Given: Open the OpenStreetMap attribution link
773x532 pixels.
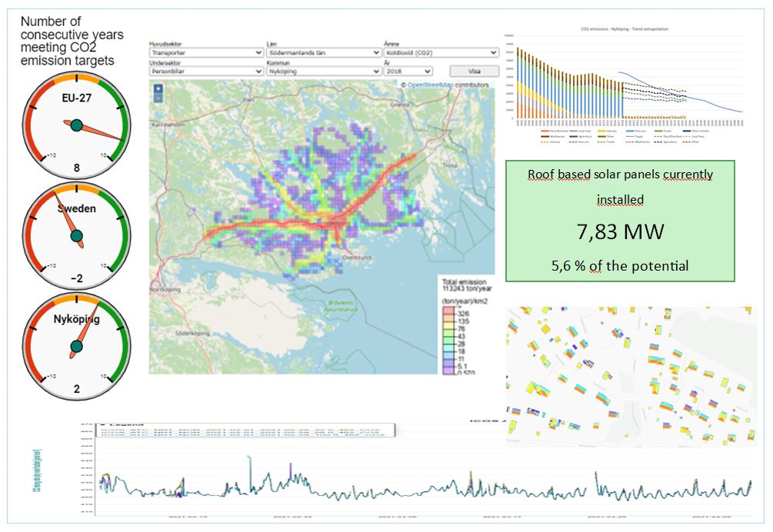Looking at the screenshot, I should [431, 85].
